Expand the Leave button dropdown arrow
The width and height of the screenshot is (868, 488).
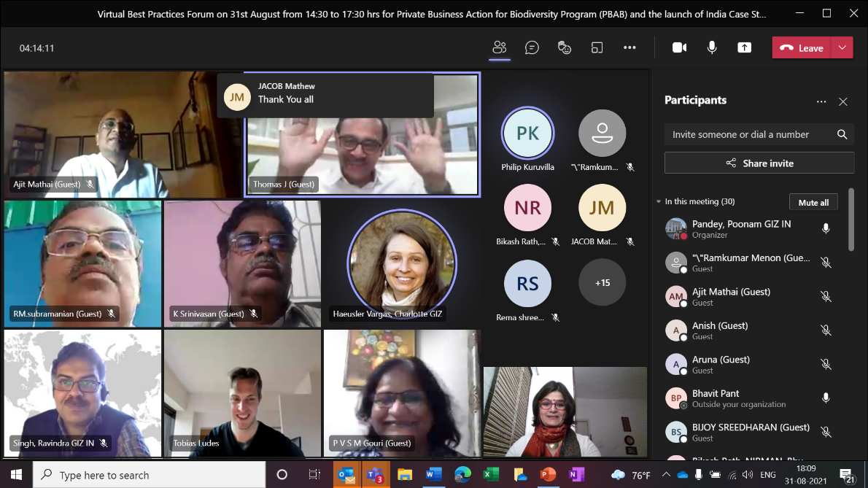coord(842,47)
